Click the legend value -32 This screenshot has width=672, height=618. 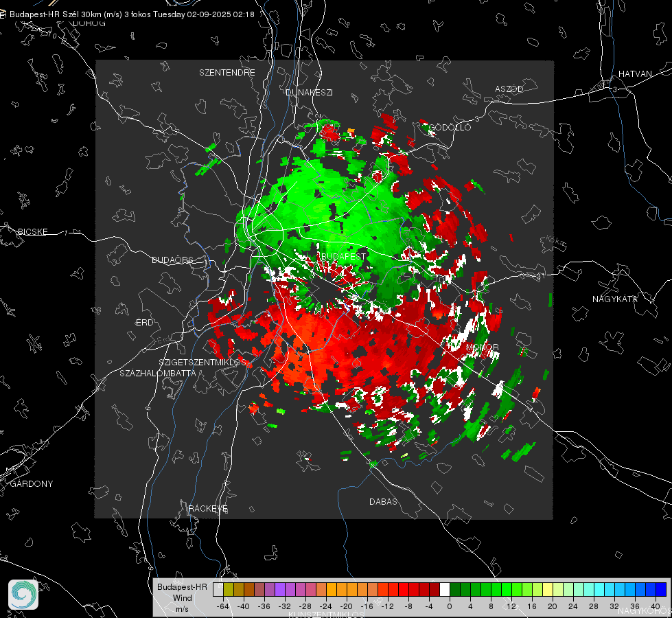[x=285, y=606]
